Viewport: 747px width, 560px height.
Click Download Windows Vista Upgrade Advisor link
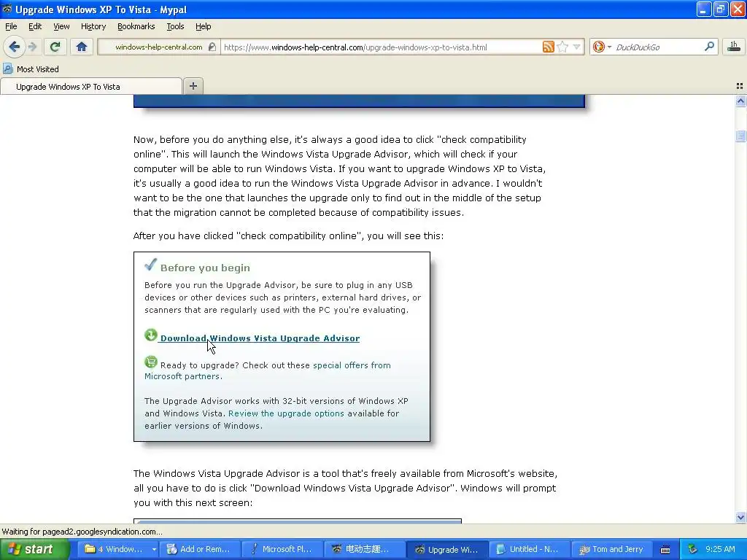click(x=260, y=338)
